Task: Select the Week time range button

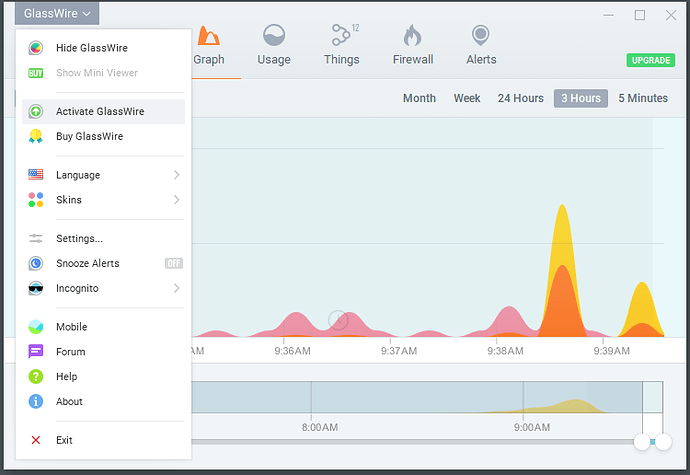Action: pyautogui.click(x=467, y=98)
